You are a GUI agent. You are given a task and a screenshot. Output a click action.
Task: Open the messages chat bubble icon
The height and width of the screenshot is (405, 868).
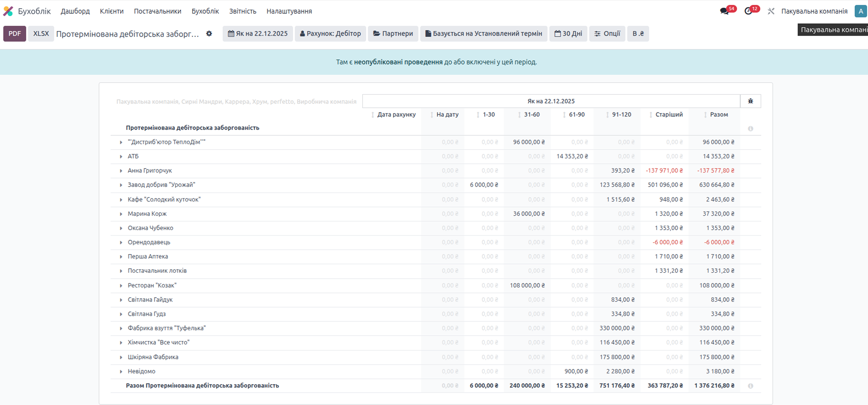coord(724,11)
